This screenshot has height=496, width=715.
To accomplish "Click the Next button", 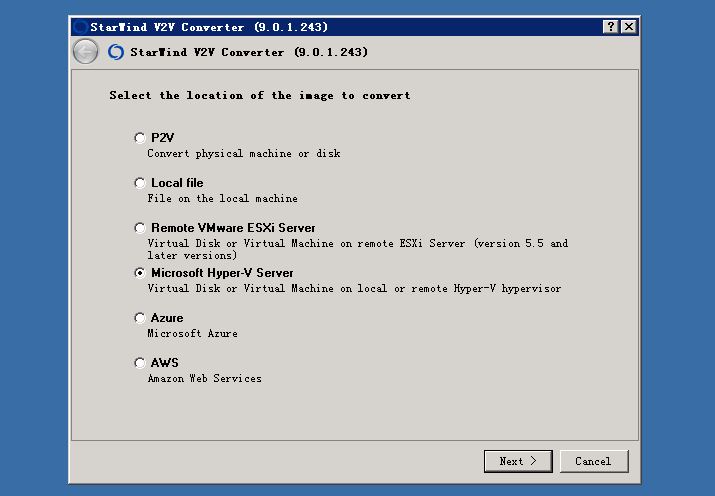I will [x=518, y=461].
